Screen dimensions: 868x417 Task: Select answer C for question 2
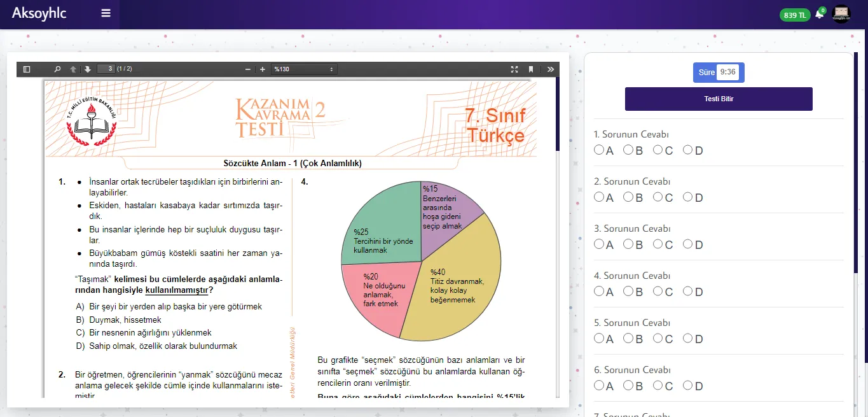(x=658, y=197)
